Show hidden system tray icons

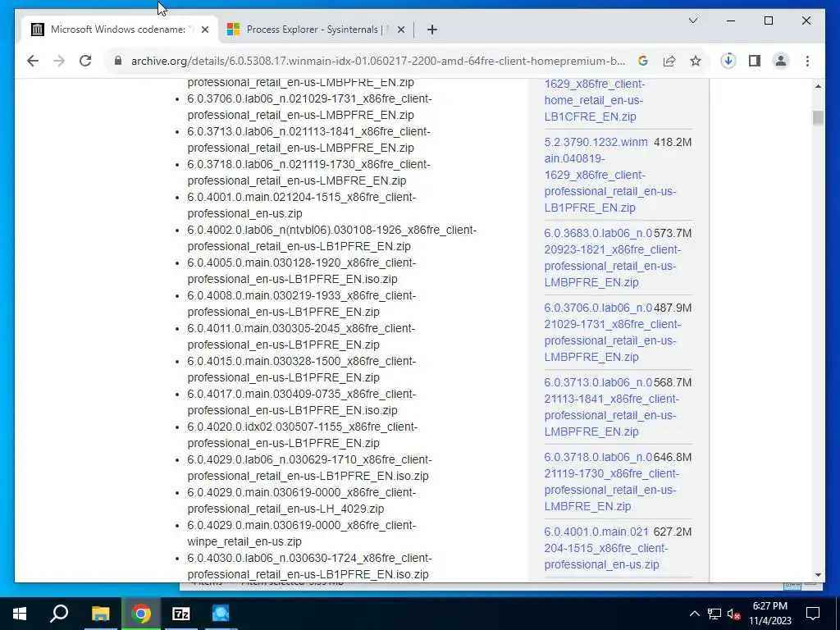(694, 614)
